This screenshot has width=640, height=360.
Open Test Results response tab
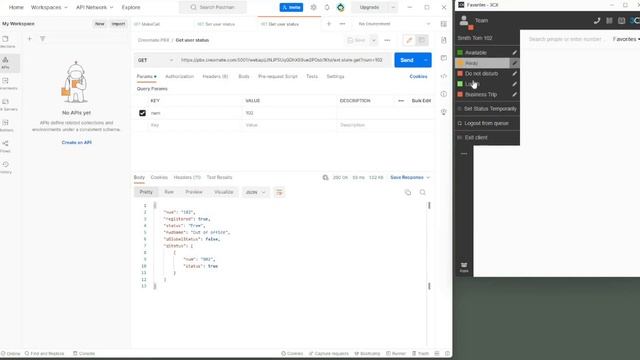[219, 178]
